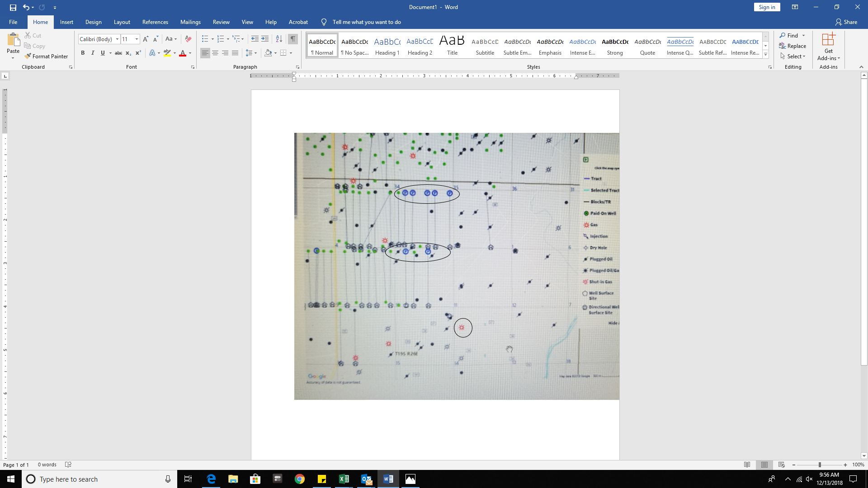The width and height of the screenshot is (868, 488).
Task: Toggle Bold formatting
Action: pos(83,53)
